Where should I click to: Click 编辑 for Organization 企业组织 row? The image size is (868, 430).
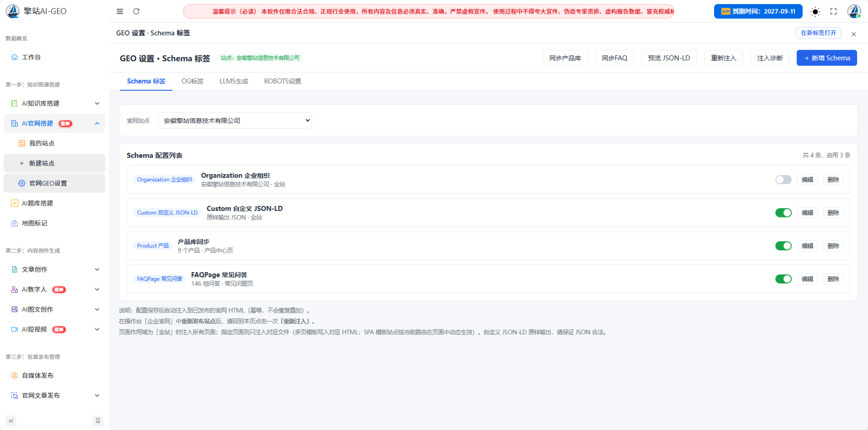tap(807, 179)
